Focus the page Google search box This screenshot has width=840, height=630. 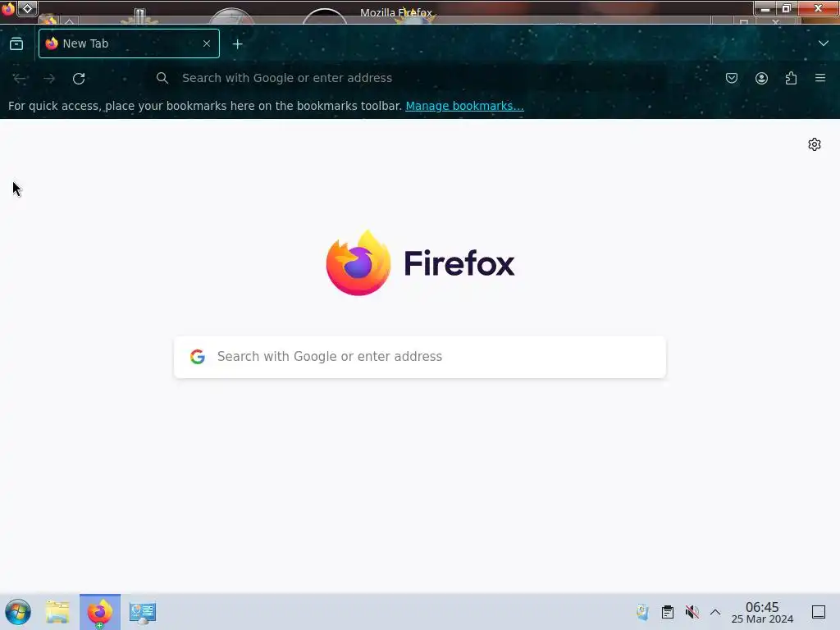point(420,357)
